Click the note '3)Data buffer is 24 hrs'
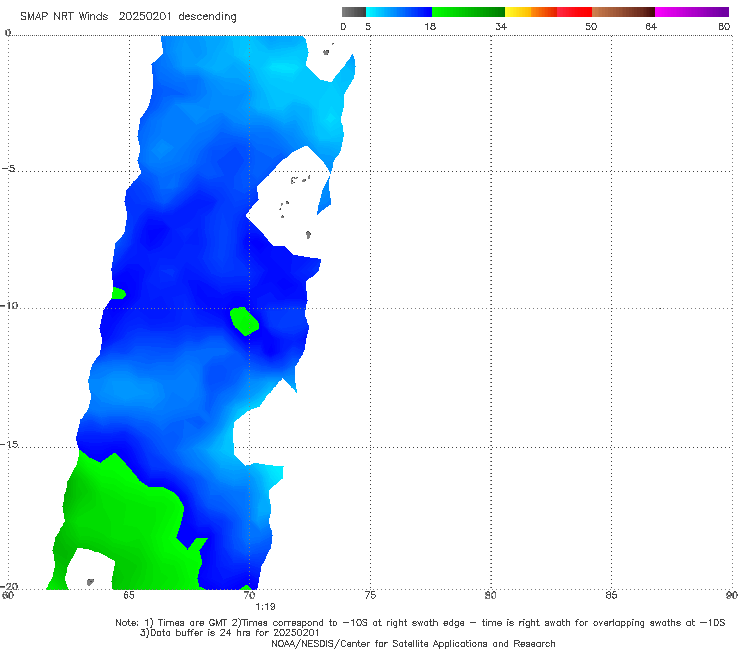The image size is (740, 650). click(229, 633)
